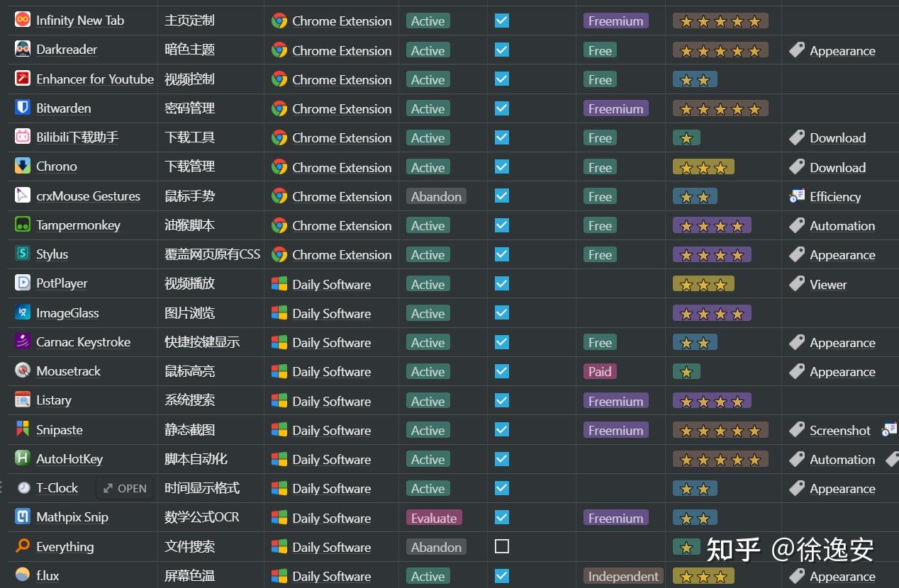This screenshot has height=588, width=899.
Task: Click the Bitwarden shield icon
Action: click(x=23, y=108)
